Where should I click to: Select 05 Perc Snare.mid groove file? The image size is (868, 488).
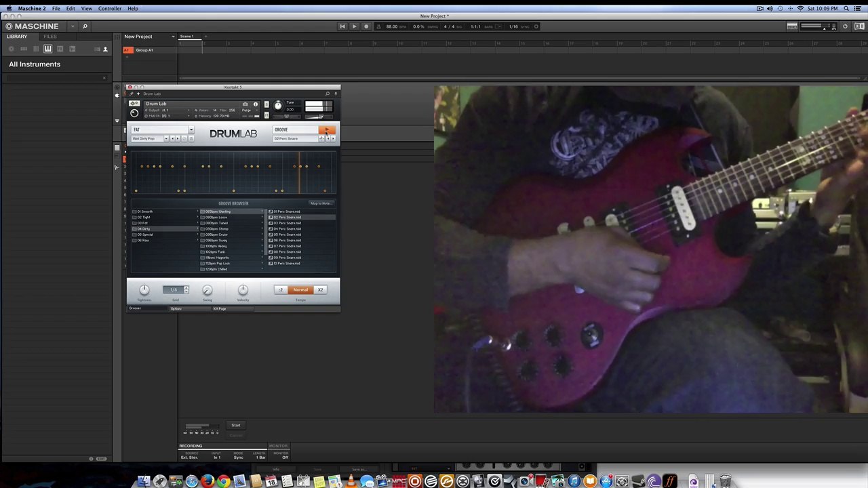[x=302, y=235]
